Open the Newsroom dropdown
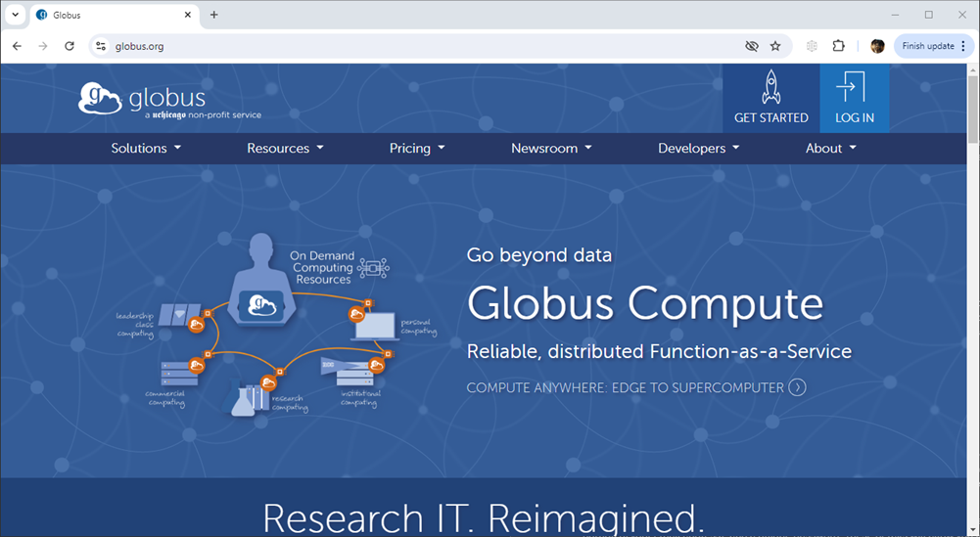The width and height of the screenshot is (980, 537). coord(551,149)
